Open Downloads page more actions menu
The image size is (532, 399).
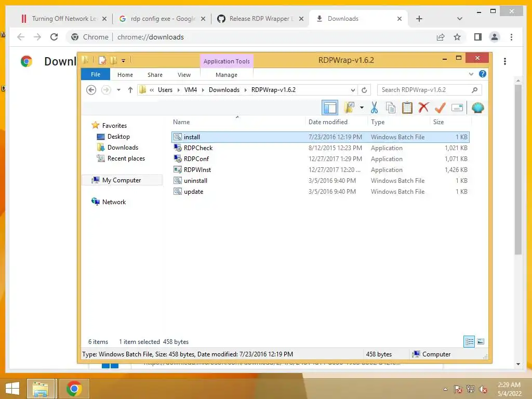pyautogui.click(x=505, y=61)
